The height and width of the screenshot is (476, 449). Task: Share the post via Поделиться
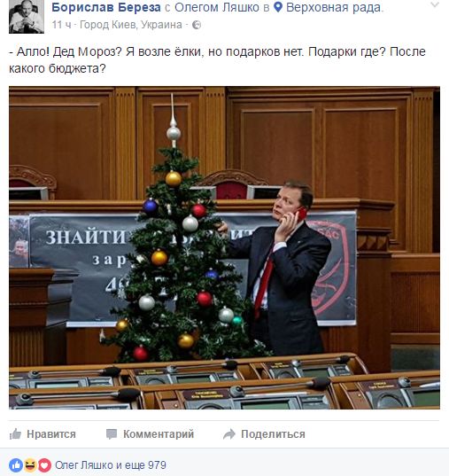pyautogui.click(x=264, y=434)
